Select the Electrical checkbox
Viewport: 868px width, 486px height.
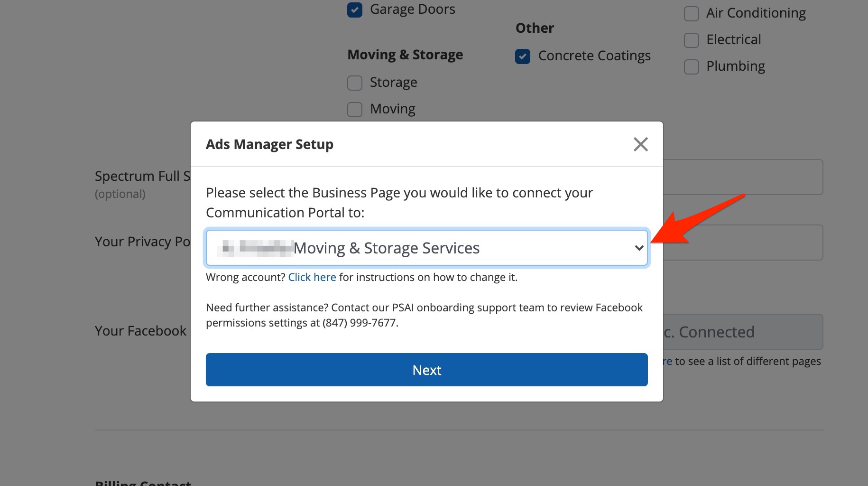pyautogui.click(x=691, y=40)
